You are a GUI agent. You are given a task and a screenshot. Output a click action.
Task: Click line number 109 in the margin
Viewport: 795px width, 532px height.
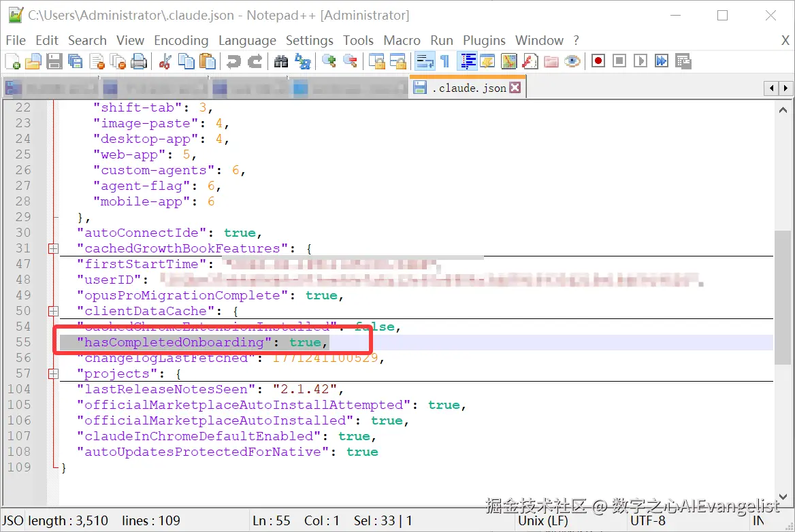[19, 467]
